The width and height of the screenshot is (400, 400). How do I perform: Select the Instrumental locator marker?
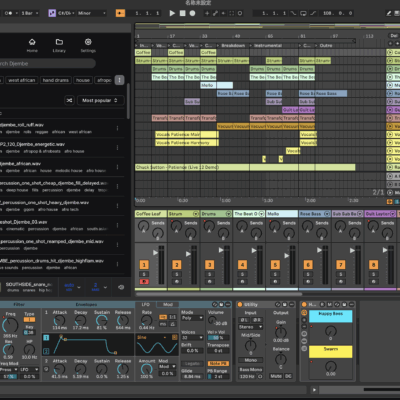(268, 45)
